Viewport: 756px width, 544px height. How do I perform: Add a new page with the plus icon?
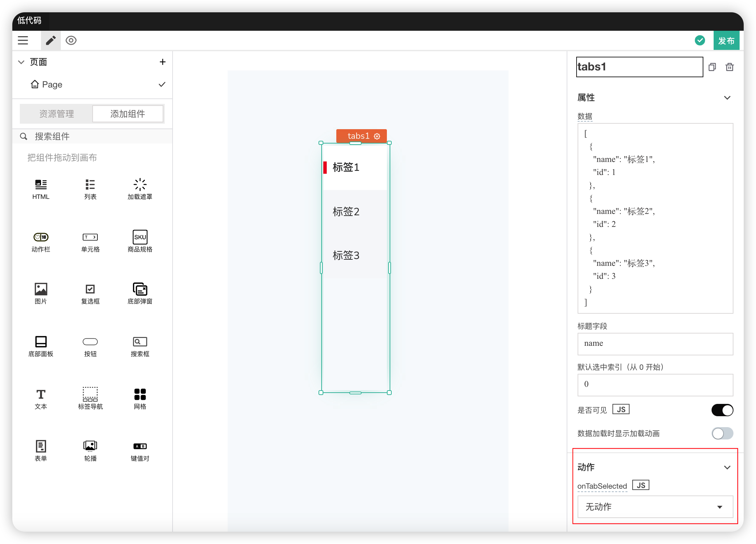(x=163, y=62)
